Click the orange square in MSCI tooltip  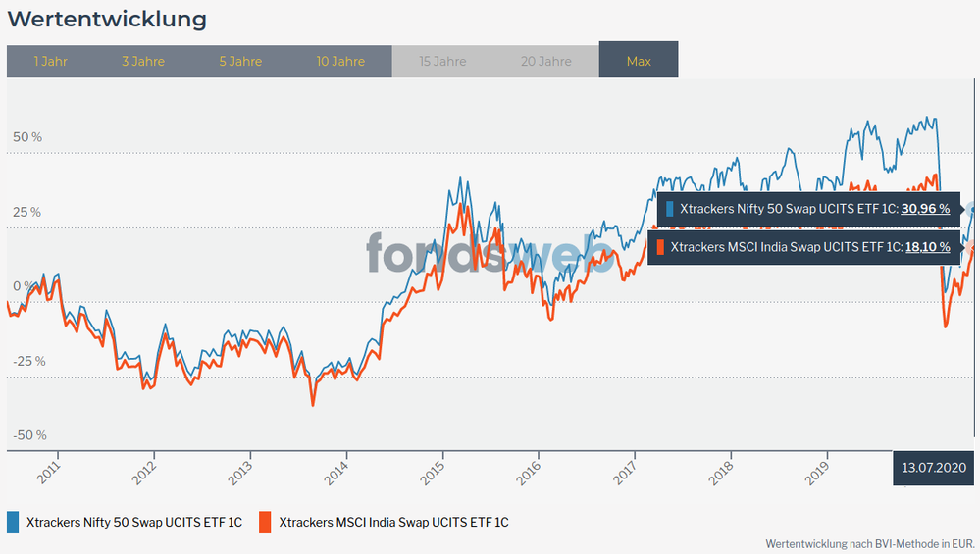pyautogui.click(x=661, y=248)
